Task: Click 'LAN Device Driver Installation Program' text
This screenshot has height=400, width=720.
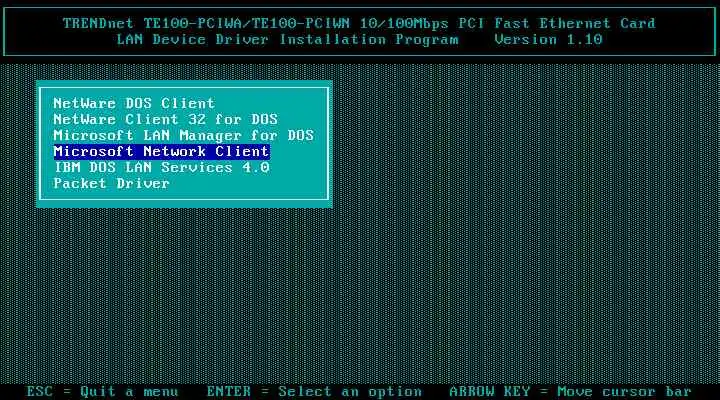Action: [287, 39]
